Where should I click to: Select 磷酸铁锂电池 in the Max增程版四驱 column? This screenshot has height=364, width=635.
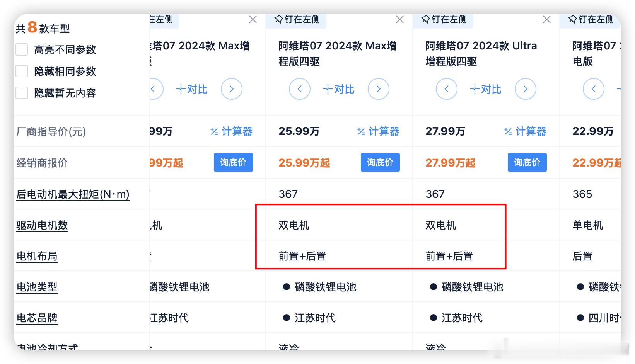[x=326, y=287]
